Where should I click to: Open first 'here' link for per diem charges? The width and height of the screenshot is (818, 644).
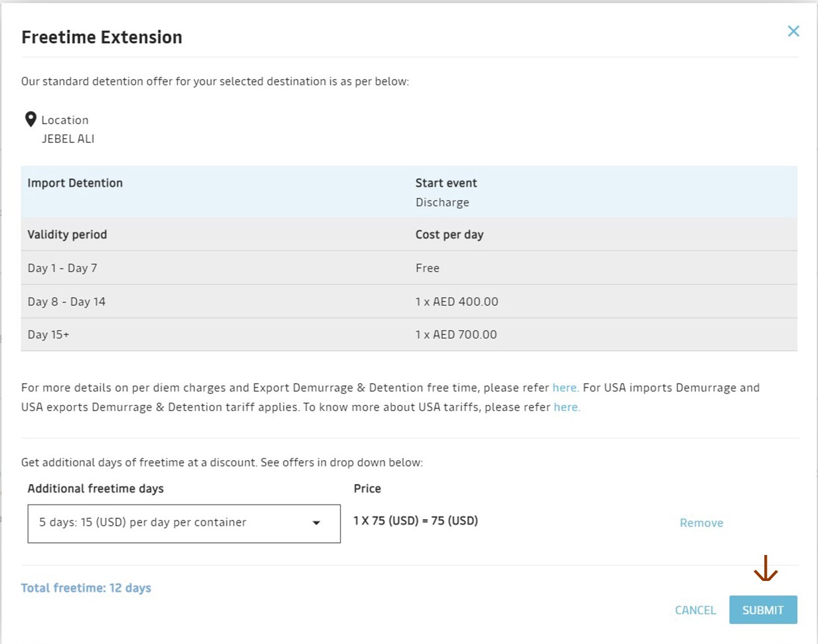[565, 388]
